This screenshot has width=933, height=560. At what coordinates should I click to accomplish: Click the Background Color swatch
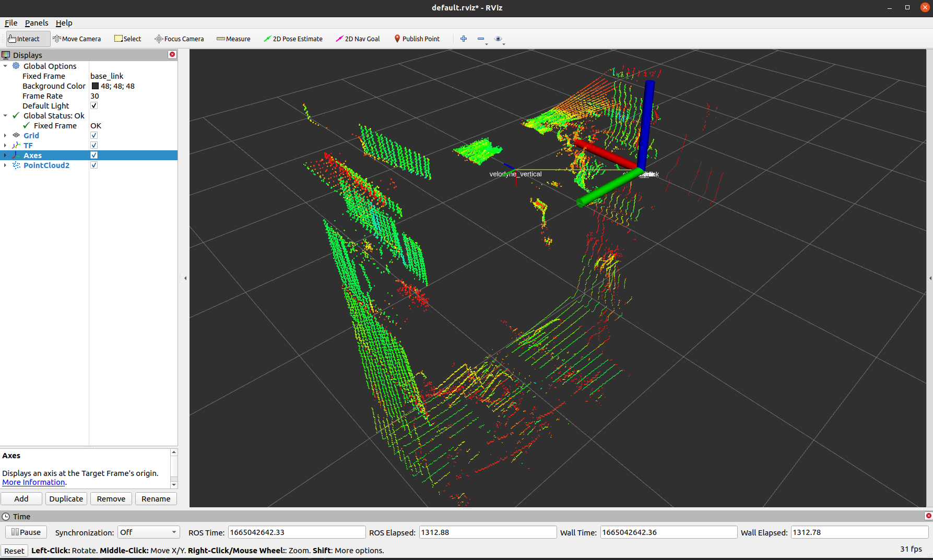pyautogui.click(x=96, y=86)
